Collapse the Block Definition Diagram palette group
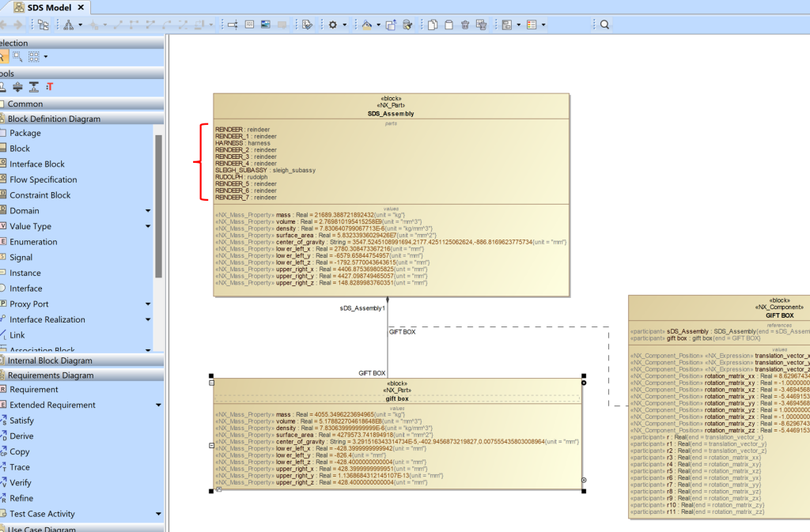The width and height of the screenshot is (810, 532). [82, 119]
